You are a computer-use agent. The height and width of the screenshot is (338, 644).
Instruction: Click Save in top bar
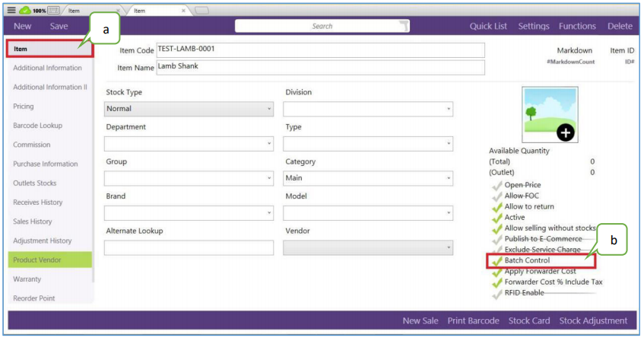tap(59, 26)
